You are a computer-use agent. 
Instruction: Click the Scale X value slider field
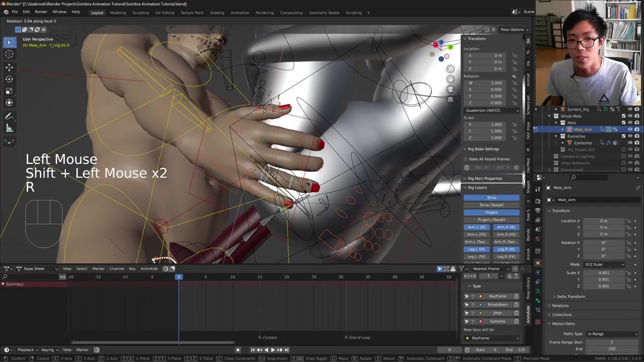click(x=603, y=273)
